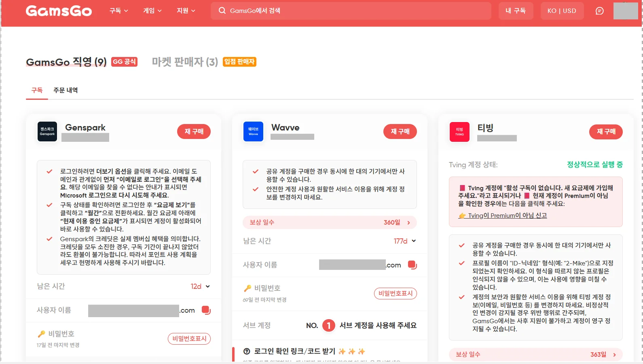Open the 게임 dropdown menu
Screen dimensions: 643x364
(x=152, y=11)
